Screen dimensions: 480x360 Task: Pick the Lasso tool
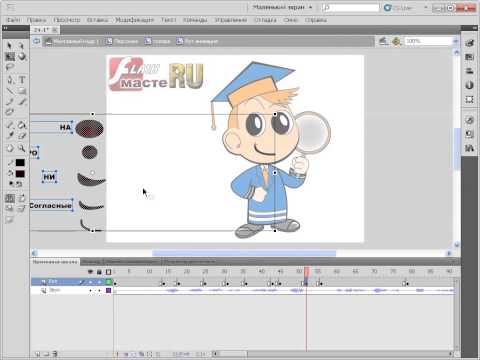(x=10, y=67)
